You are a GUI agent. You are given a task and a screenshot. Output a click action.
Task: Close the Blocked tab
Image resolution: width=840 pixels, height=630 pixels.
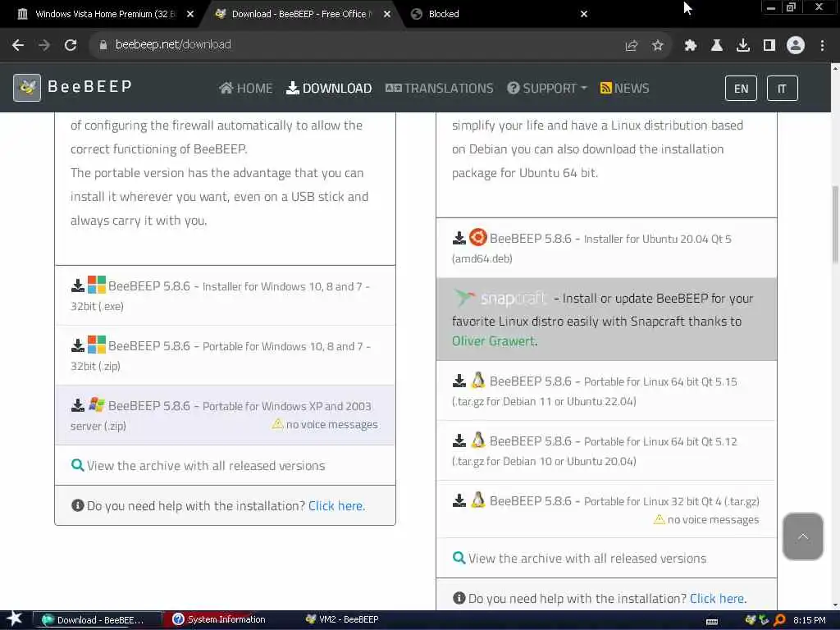(x=584, y=14)
